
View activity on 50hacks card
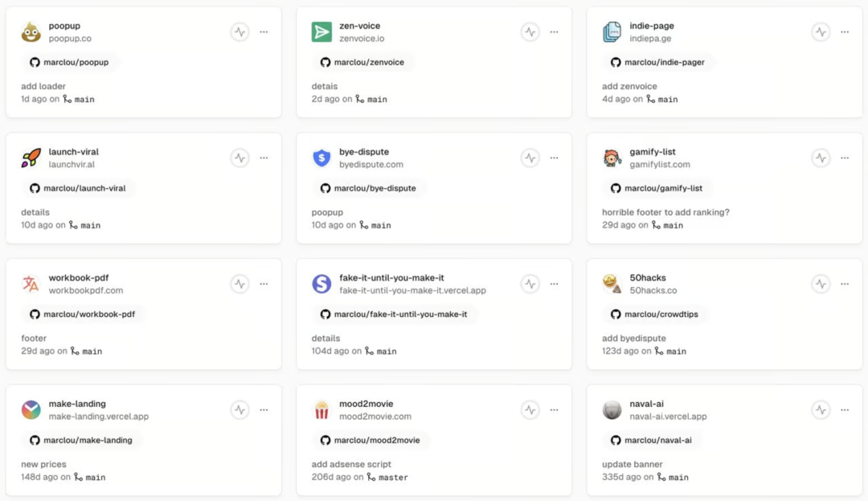click(x=821, y=284)
